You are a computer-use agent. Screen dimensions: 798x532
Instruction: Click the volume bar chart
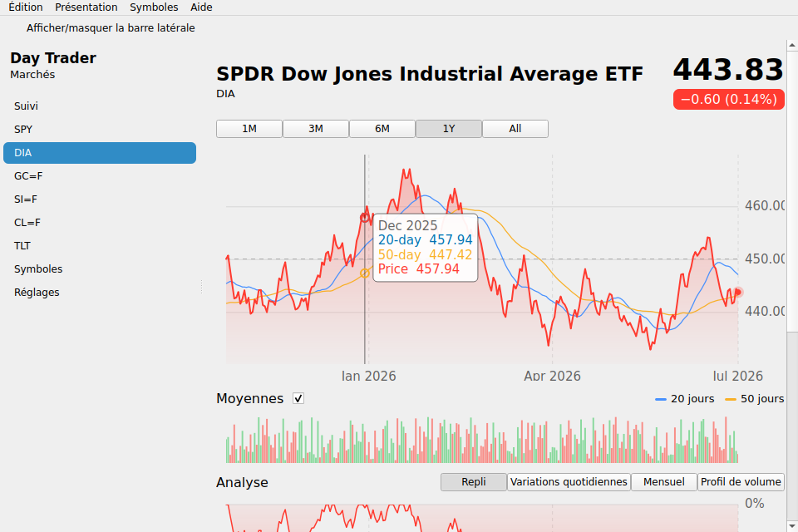[482, 440]
